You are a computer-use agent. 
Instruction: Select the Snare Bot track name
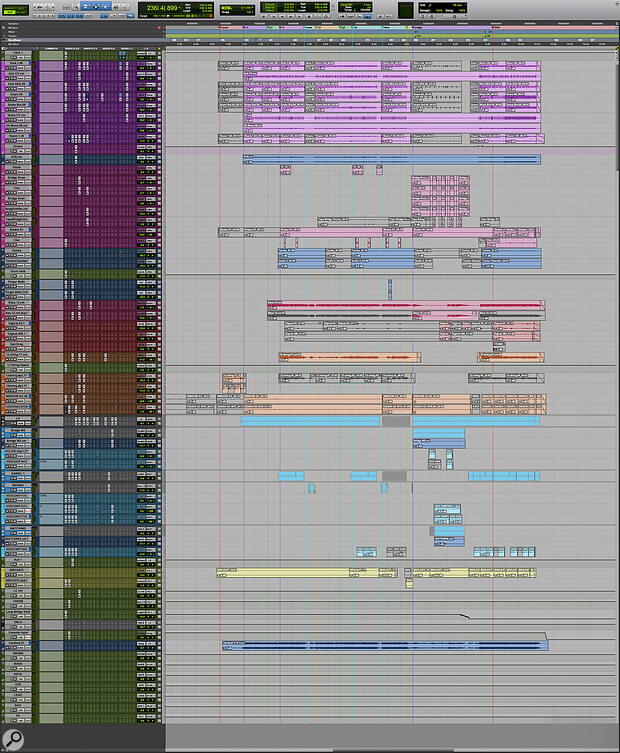point(17,105)
